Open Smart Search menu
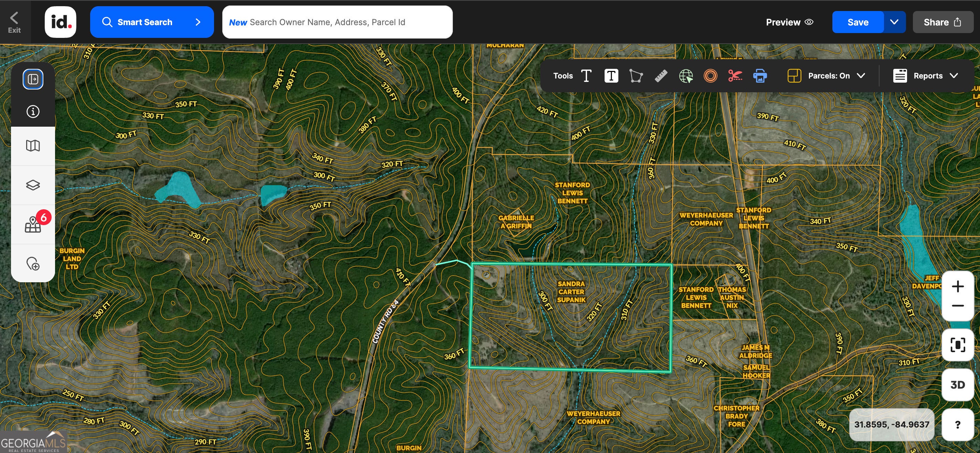The height and width of the screenshot is (453, 980). [152, 22]
